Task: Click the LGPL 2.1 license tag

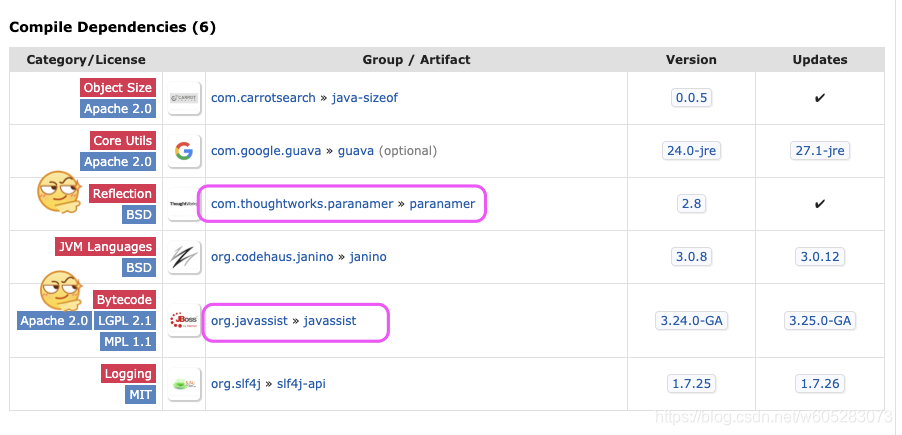Action: (x=125, y=320)
